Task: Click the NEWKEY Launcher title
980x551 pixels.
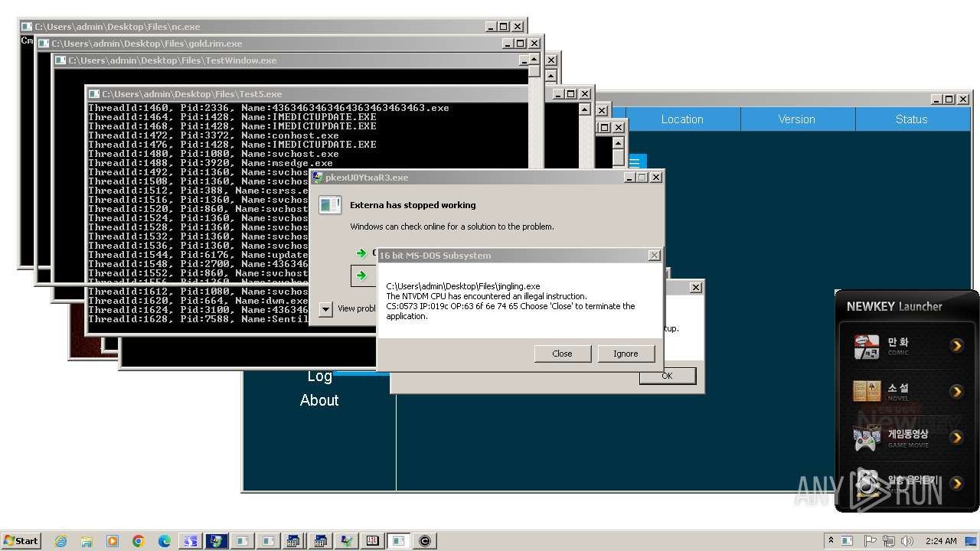Action: click(x=894, y=306)
